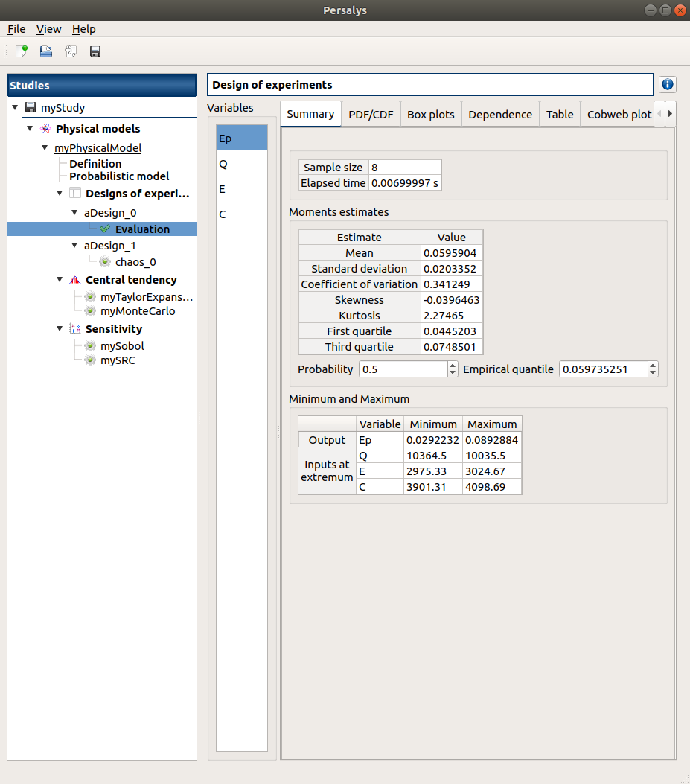Click the Import Python script toolbar icon
The width and height of the screenshot is (690, 784).
coord(71,51)
